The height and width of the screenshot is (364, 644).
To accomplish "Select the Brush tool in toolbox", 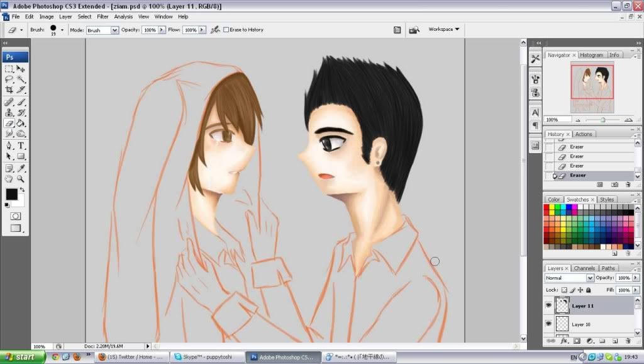I will pyautogui.click(x=21, y=102).
